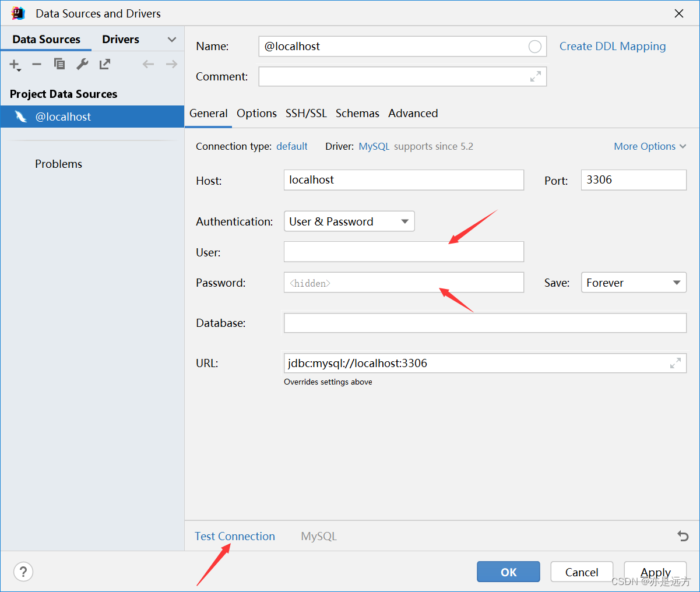The height and width of the screenshot is (592, 700).
Task: Click the default connection type link
Action: point(292,146)
